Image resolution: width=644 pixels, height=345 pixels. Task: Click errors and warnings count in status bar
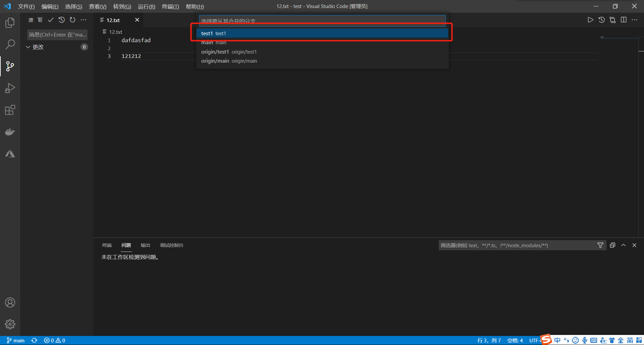[x=55, y=340]
